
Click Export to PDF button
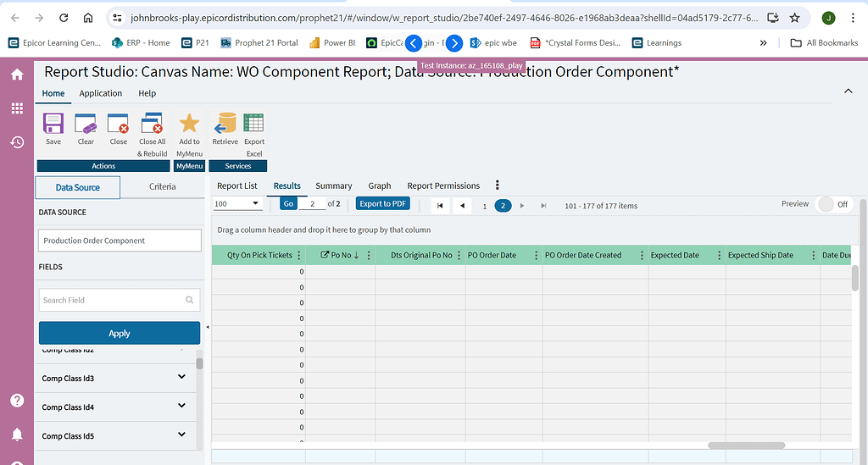[x=383, y=203]
